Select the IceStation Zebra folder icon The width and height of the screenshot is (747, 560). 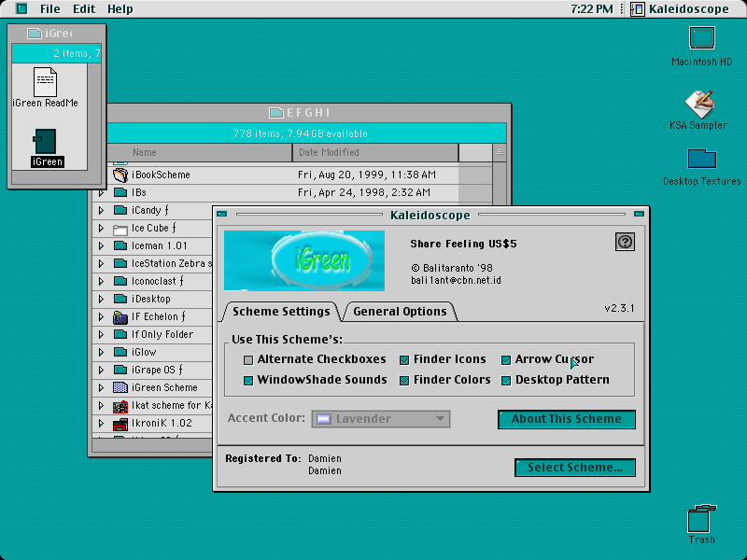120,263
